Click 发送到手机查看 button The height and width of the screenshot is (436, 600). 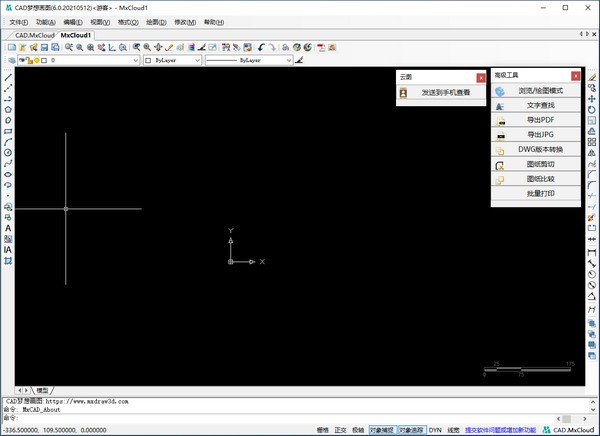(445, 92)
